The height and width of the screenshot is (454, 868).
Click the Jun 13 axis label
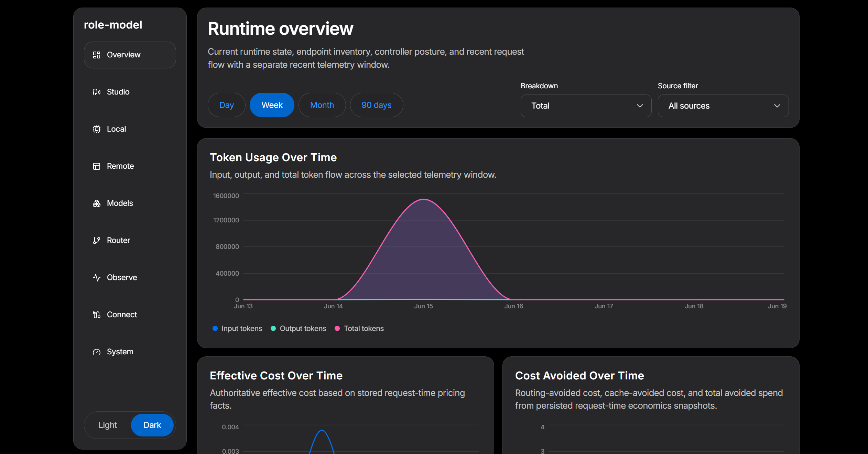pyautogui.click(x=243, y=306)
